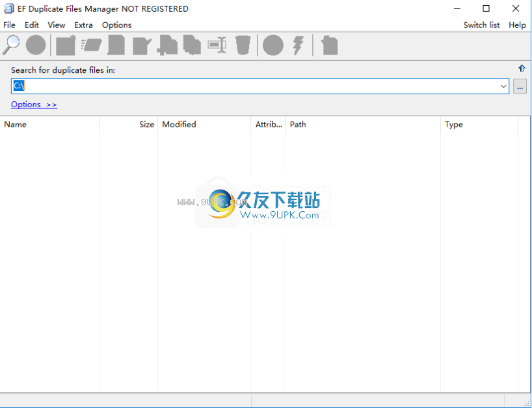Viewport: 532px width, 408px height.
Task: Open the Options menu in the menu bar
Action: [x=116, y=25]
